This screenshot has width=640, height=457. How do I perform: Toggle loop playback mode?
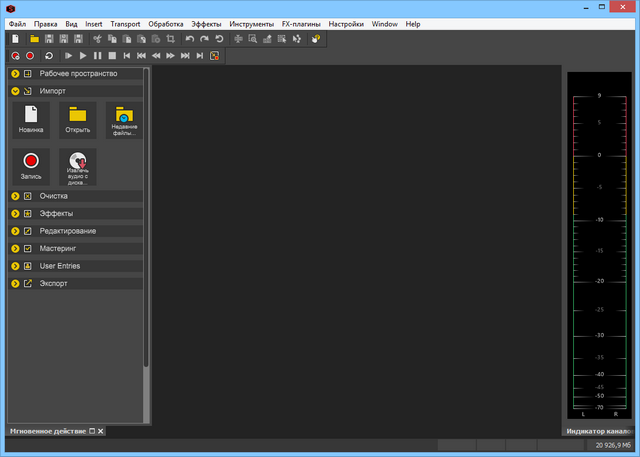[x=49, y=56]
